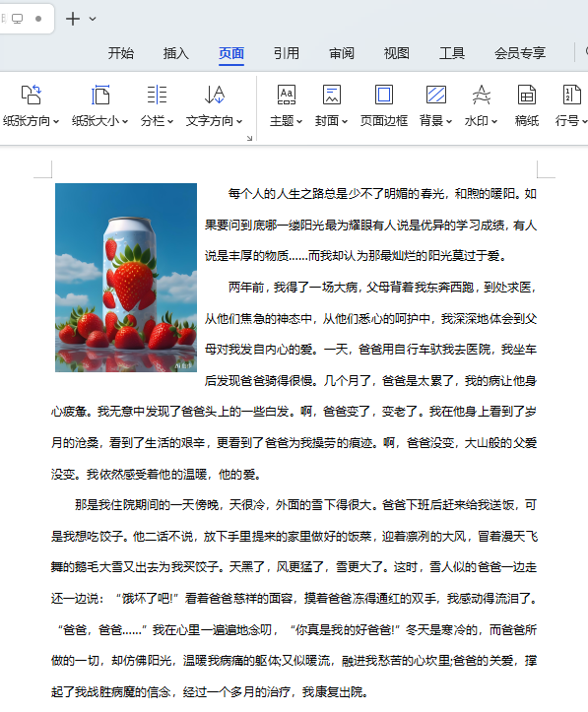Expand the 分栏 dropdown arrow
588x712 pixels.
pos(170,121)
